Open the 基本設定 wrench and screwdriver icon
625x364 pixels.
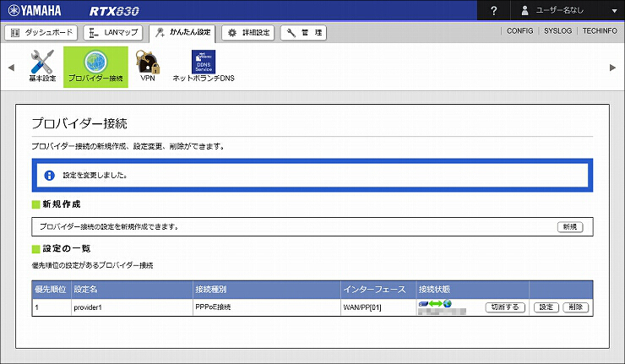tap(42, 67)
